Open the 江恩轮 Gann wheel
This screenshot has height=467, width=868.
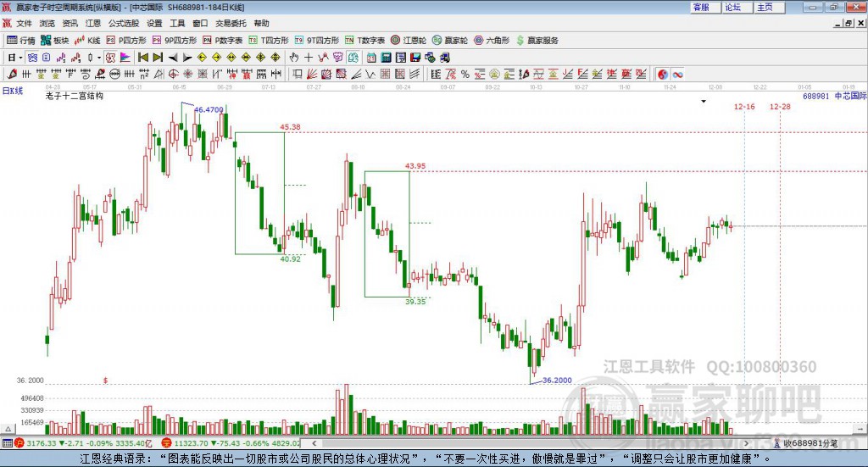(x=409, y=41)
